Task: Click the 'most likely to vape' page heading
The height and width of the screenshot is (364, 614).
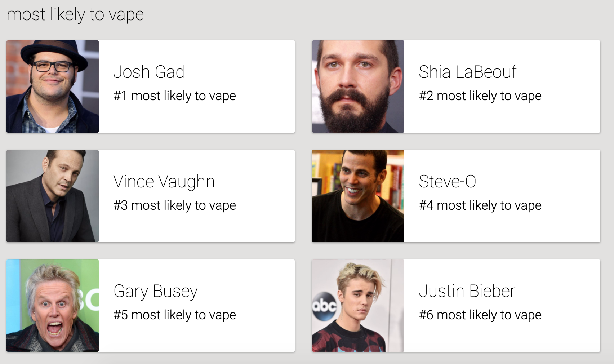Action: (x=75, y=15)
